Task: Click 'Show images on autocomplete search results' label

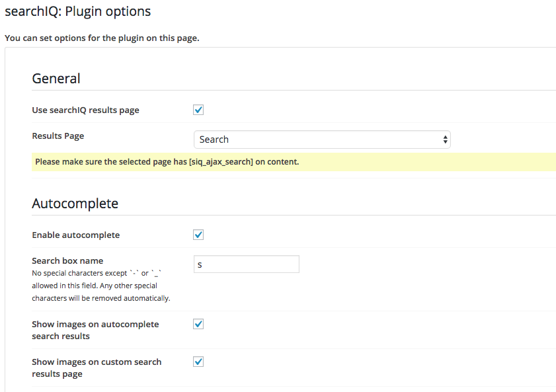Action: [95, 330]
